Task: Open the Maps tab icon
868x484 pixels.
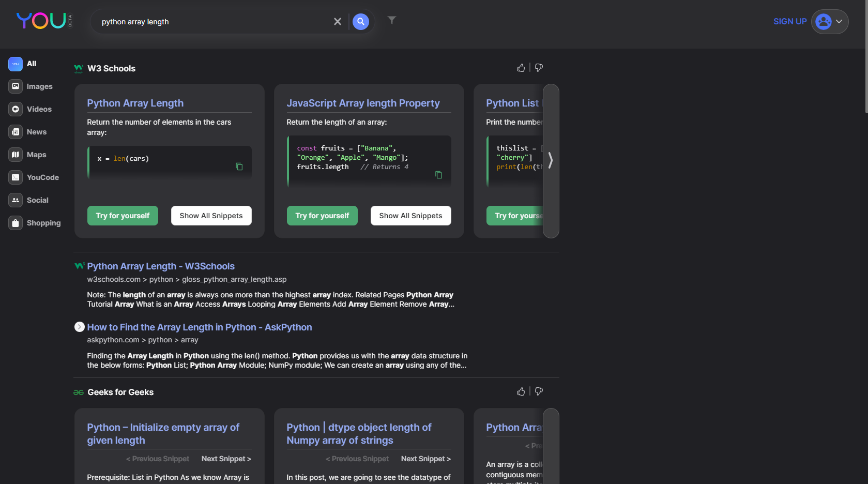Action: click(16, 155)
